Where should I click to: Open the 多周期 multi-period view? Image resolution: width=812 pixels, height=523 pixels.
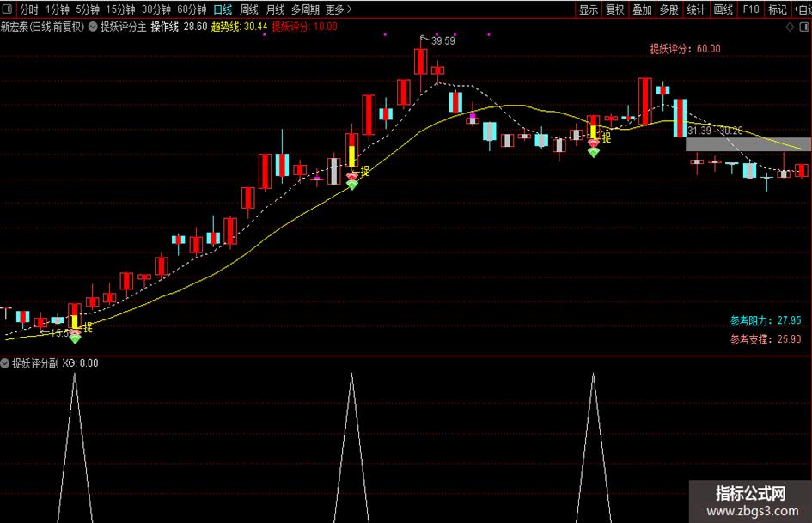(305, 9)
